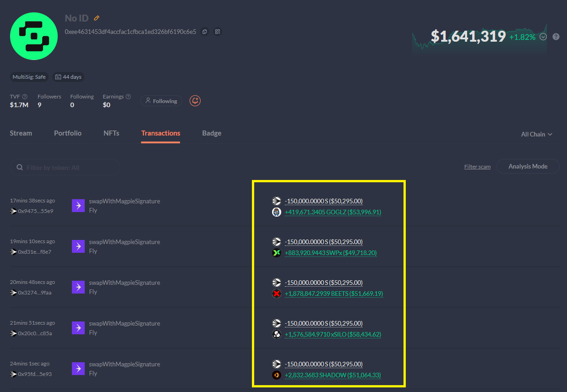
Task: Enable Analysis Mode button
Action: click(x=528, y=166)
